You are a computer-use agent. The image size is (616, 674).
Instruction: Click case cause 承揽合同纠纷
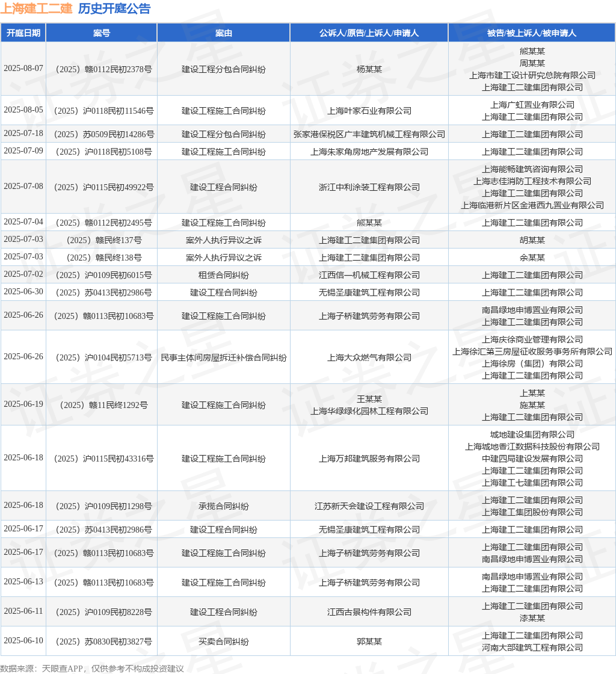(x=223, y=506)
